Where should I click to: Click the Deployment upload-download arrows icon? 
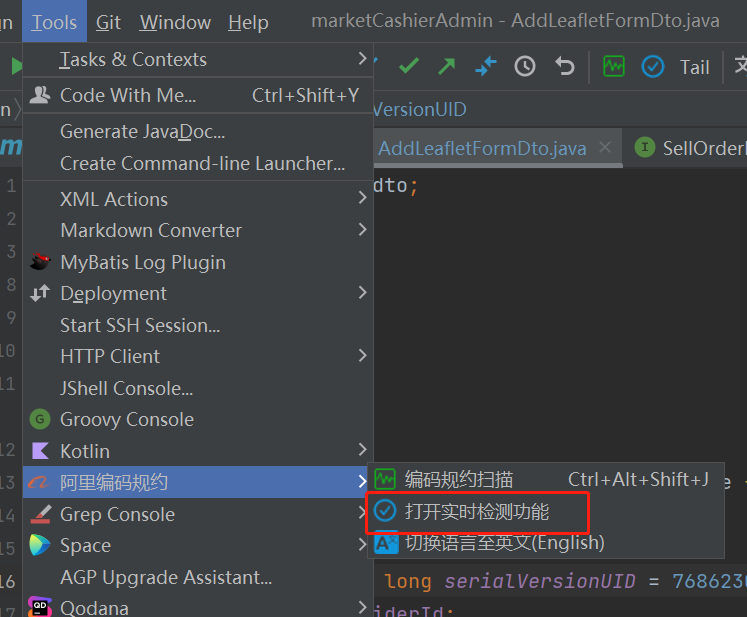[x=40, y=293]
